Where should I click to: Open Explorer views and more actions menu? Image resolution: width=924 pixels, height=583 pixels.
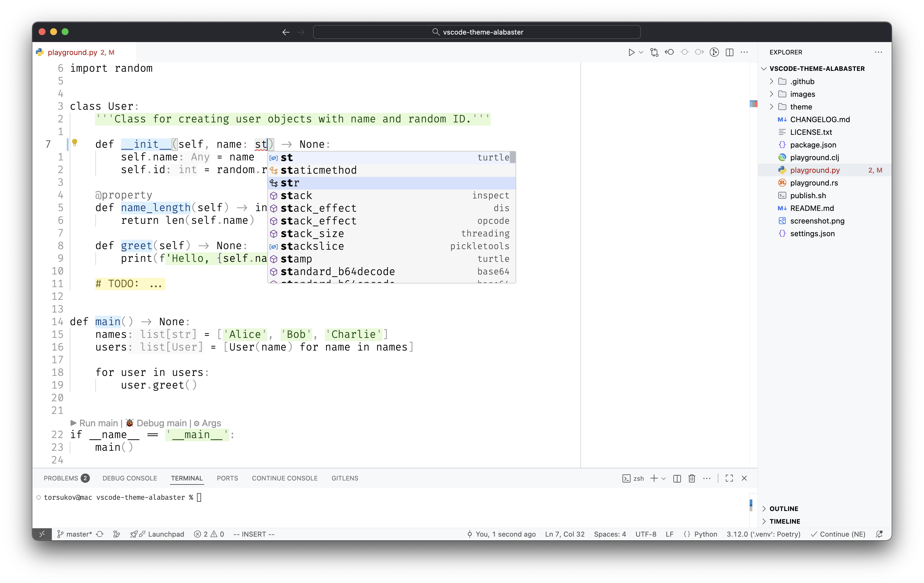click(x=878, y=52)
